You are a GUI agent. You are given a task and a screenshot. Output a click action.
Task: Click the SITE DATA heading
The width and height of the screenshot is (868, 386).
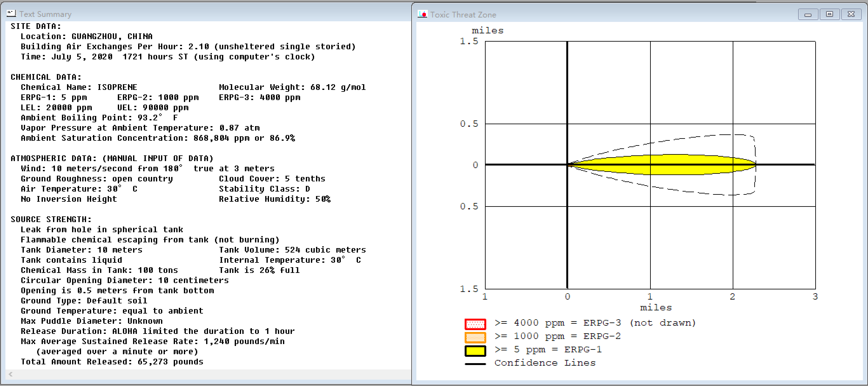pos(36,26)
